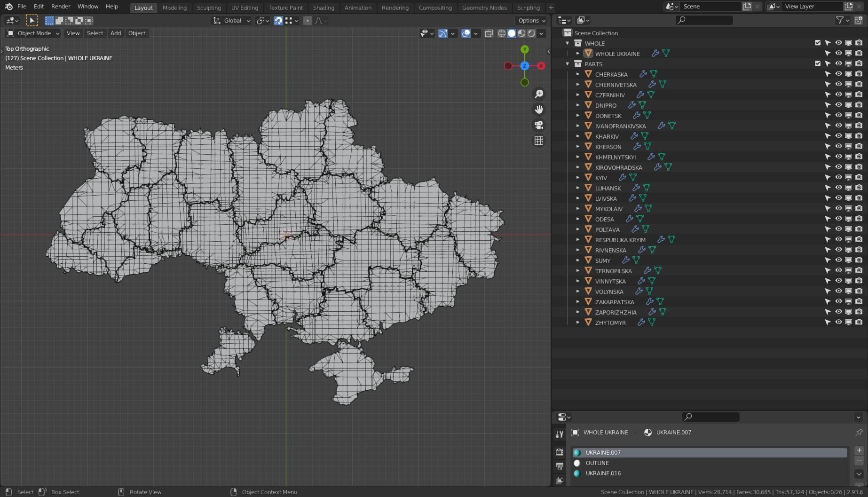Screen dimensions: 868x497
Task: Click modifier wrench icon on CHERKASKA row
Action: click(x=643, y=74)
